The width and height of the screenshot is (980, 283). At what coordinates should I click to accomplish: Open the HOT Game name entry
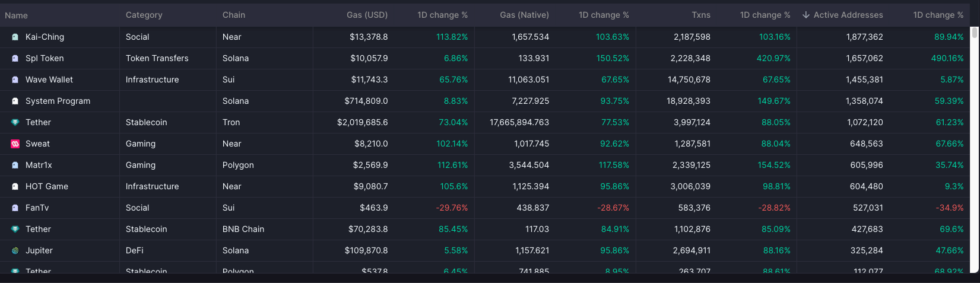point(47,186)
